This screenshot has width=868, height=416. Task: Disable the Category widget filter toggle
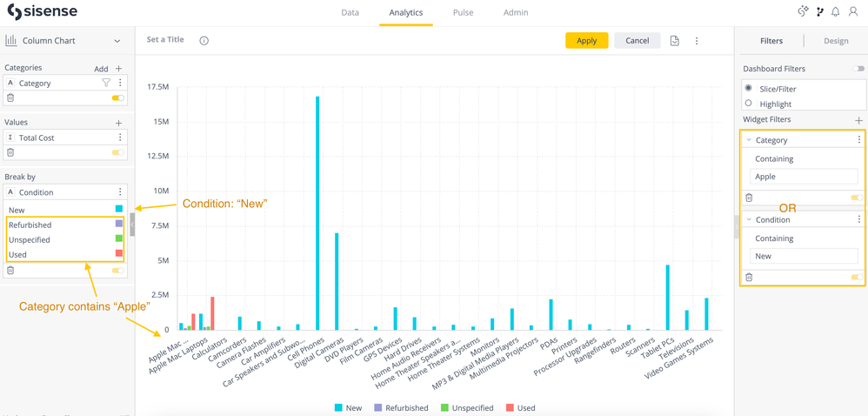pos(857,198)
